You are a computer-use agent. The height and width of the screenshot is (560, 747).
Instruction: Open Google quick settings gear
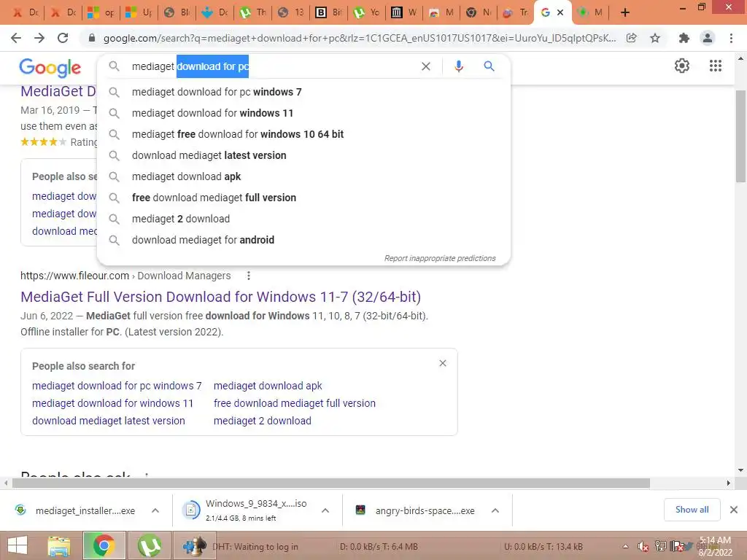click(682, 66)
